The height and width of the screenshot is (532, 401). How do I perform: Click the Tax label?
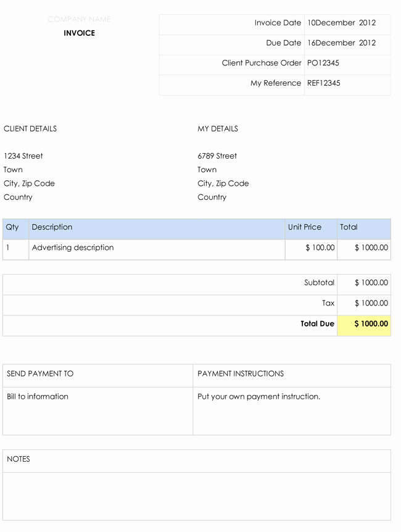pyautogui.click(x=328, y=303)
